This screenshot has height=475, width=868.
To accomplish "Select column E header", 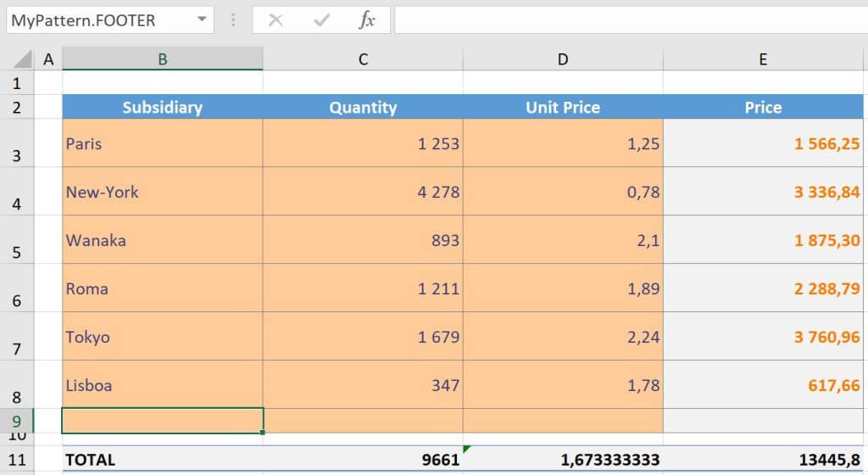I will pyautogui.click(x=763, y=59).
